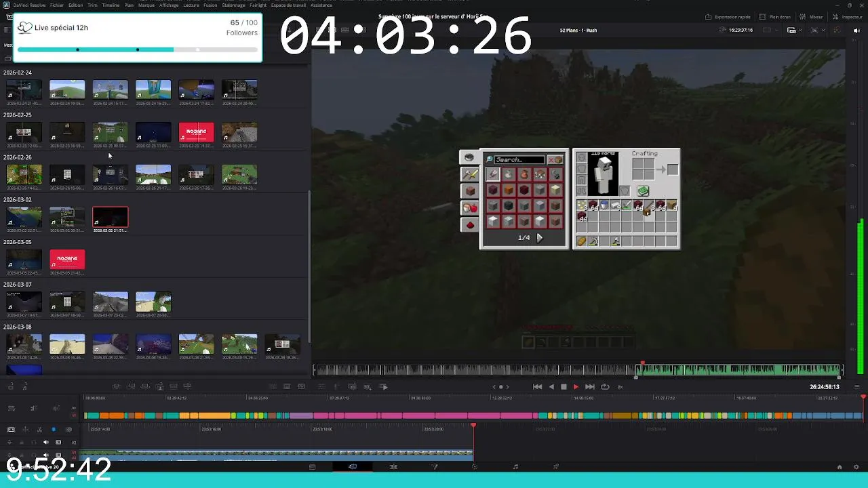Open the Mixeur panel
868x488 pixels.
[812, 17]
